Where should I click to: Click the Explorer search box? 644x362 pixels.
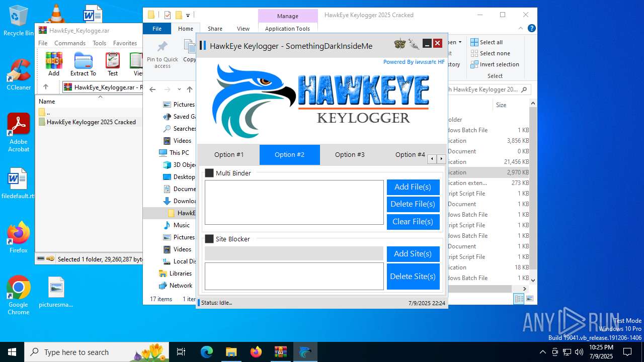point(489,89)
